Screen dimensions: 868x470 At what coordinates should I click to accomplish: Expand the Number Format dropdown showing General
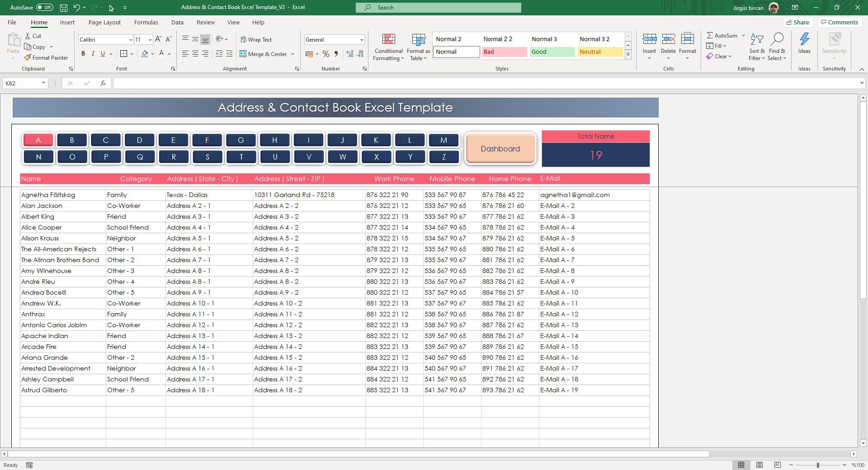362,39
